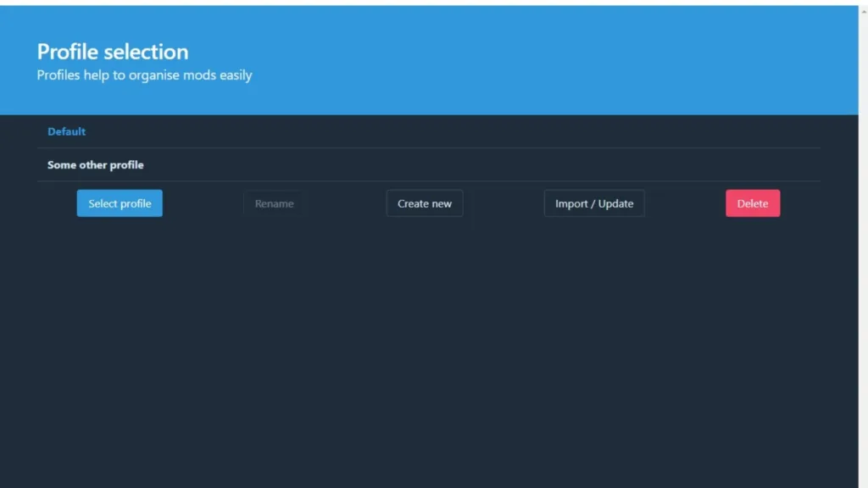Click the vertical scrollbar on the right edge
The image size is (868, 488).
[863, 254]
